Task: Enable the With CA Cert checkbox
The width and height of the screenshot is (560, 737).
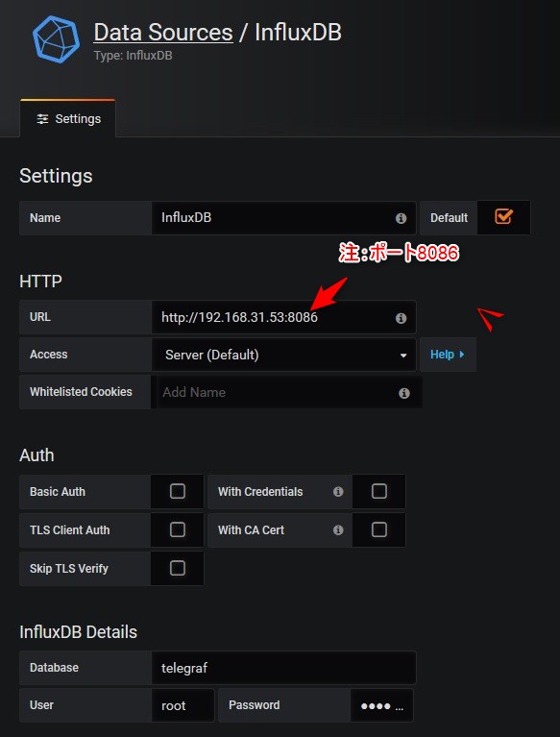Action: click(x=379, y=529)
